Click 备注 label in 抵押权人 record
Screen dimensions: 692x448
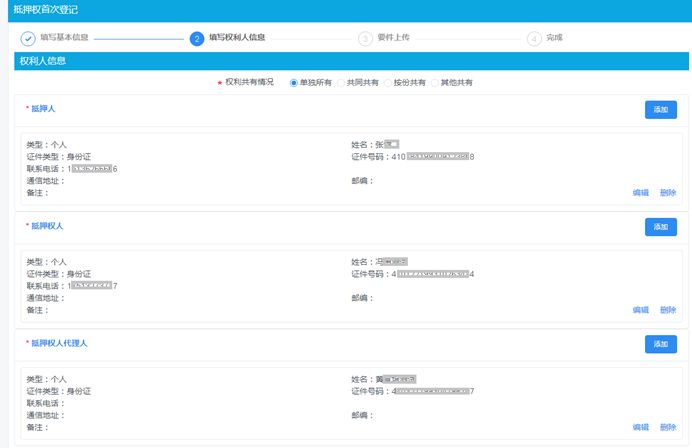coord(38,310)
